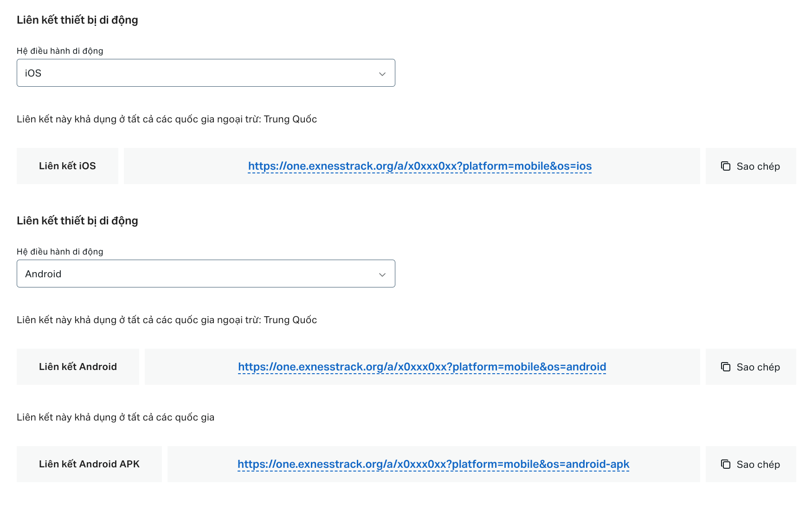Open the link ending in os=android

(x=422, y=367)
